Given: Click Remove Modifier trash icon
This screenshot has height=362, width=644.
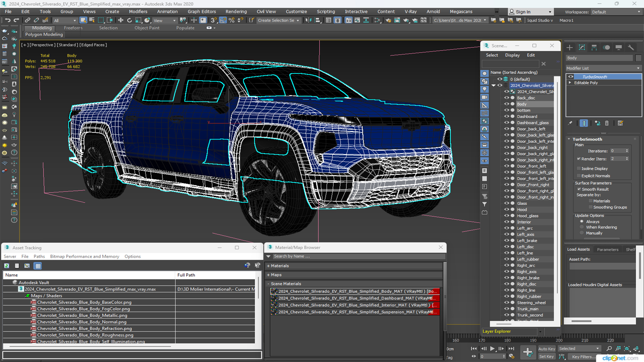Looking at the screenshot, I should pyautogui.click(x=607, y=123).
